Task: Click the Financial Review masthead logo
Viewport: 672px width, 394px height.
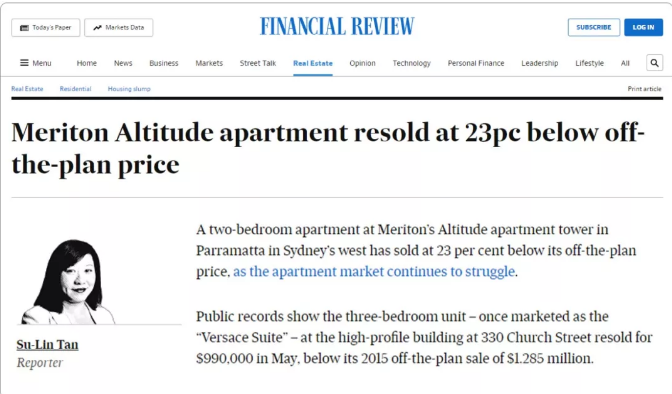Action: click(x=337, y=27)
